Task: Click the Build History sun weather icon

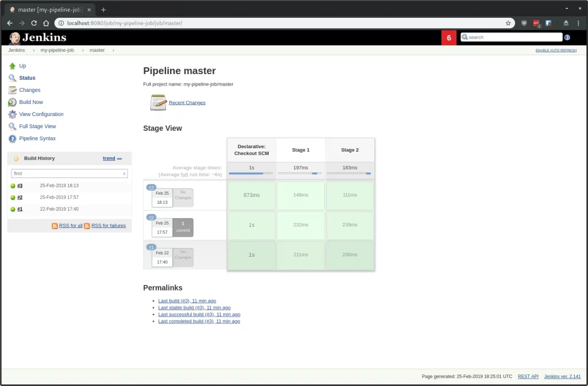Action: (16, 159)
